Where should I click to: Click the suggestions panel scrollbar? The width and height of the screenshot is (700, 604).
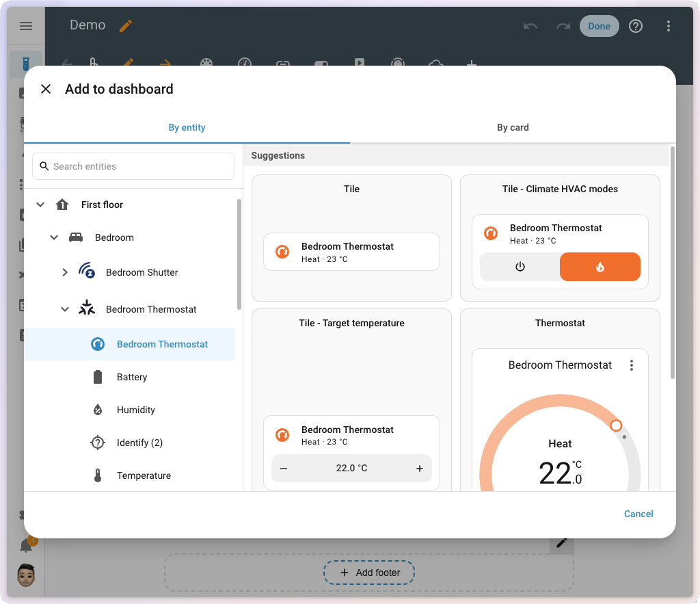[x=673, y=263]
